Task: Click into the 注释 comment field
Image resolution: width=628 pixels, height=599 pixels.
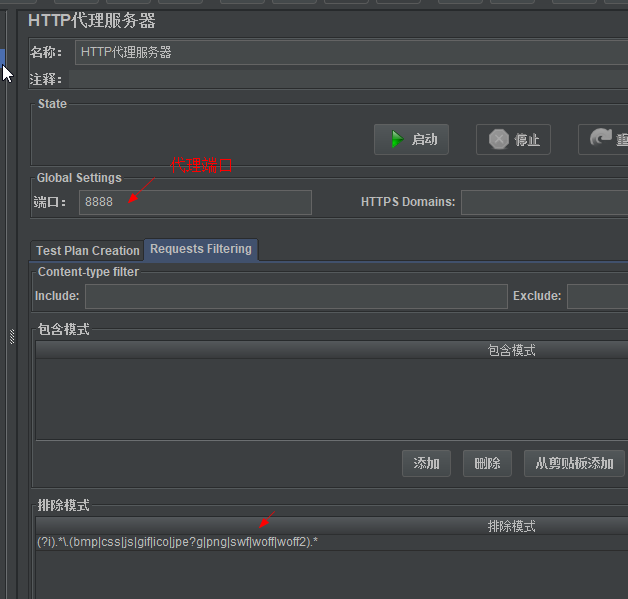Action: pos(350,79)
